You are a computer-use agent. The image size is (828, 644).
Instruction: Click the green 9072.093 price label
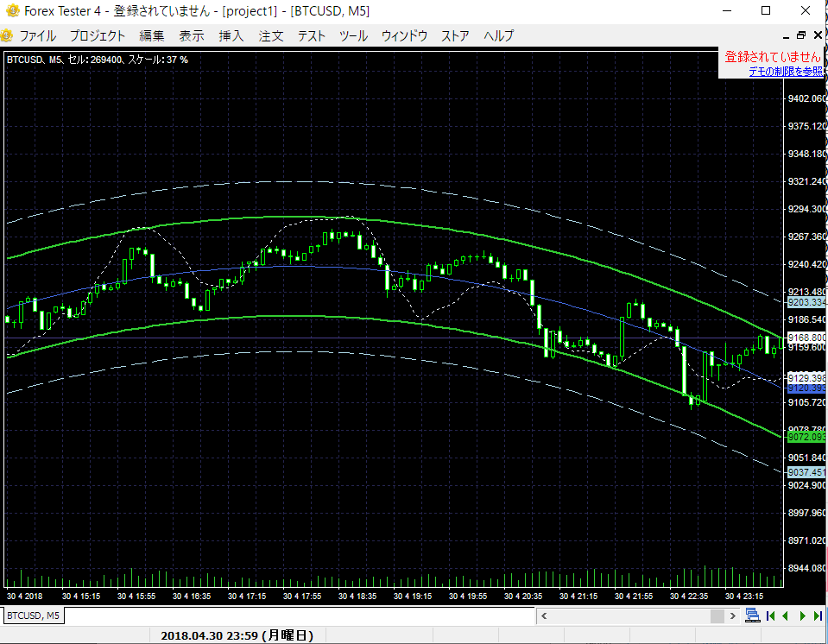tap(806, 437)
